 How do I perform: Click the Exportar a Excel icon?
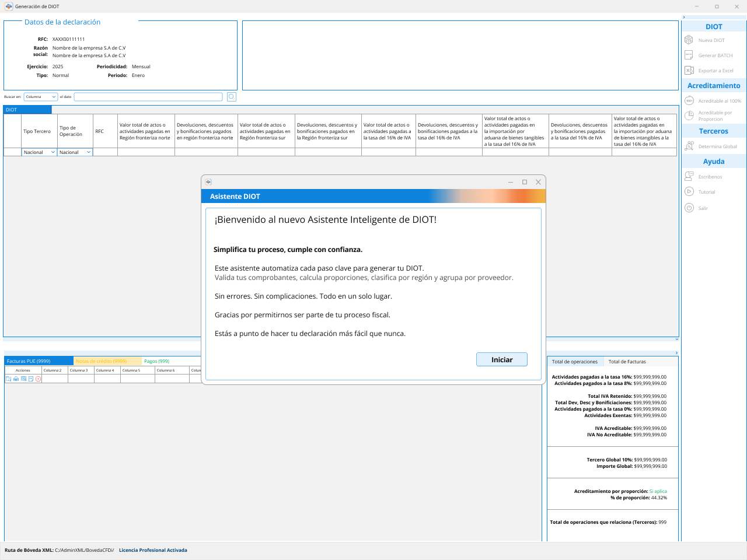(689, 71)
